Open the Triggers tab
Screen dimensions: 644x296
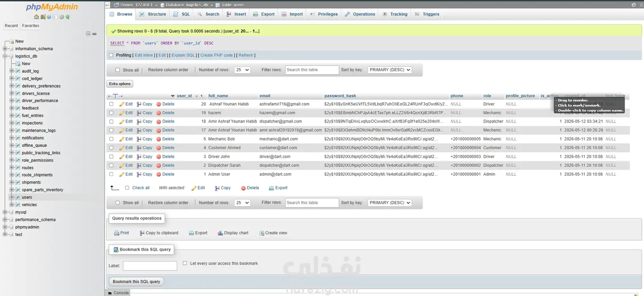(427, 14)
